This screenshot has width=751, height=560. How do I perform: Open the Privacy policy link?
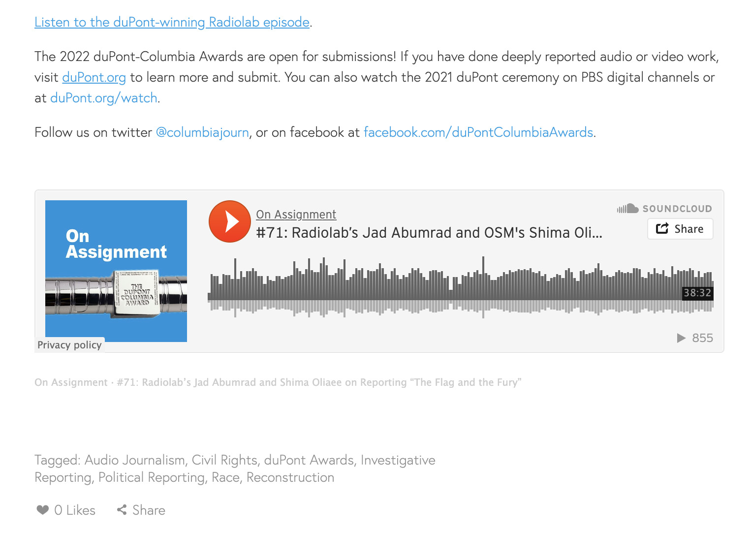click(x=69, y=345)
